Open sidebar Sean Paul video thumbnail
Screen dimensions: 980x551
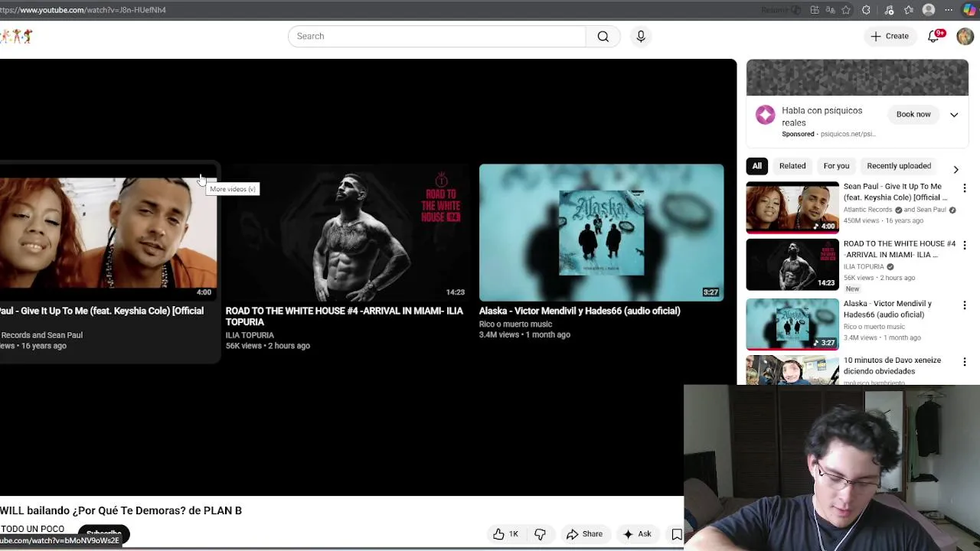click(x=792, y=207)
